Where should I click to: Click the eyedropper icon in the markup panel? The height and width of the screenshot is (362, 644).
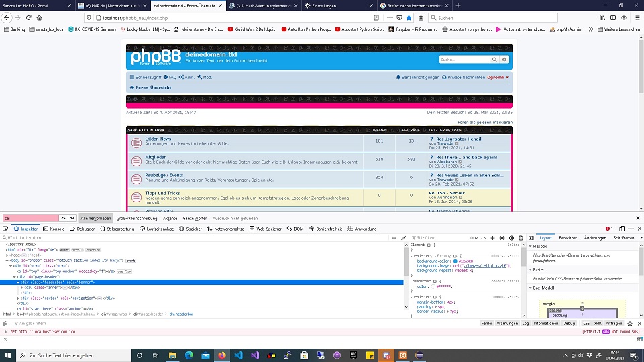(x=403, y=238)
